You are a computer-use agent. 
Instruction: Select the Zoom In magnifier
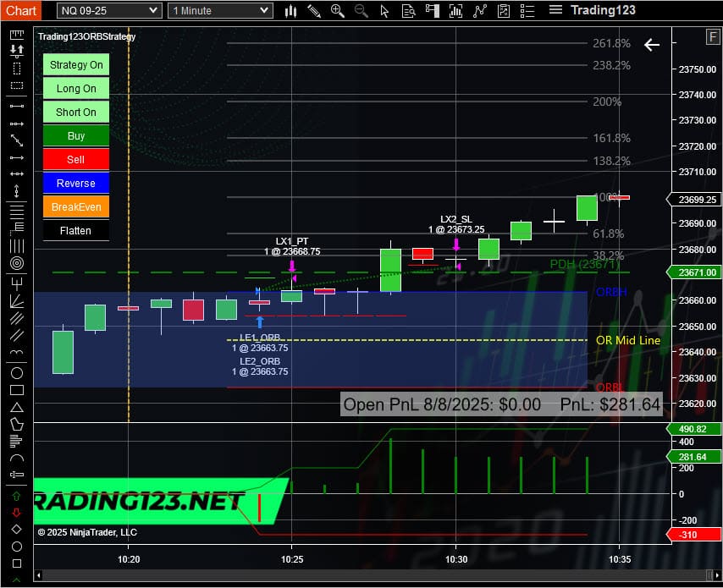click(x=338, y=11)
